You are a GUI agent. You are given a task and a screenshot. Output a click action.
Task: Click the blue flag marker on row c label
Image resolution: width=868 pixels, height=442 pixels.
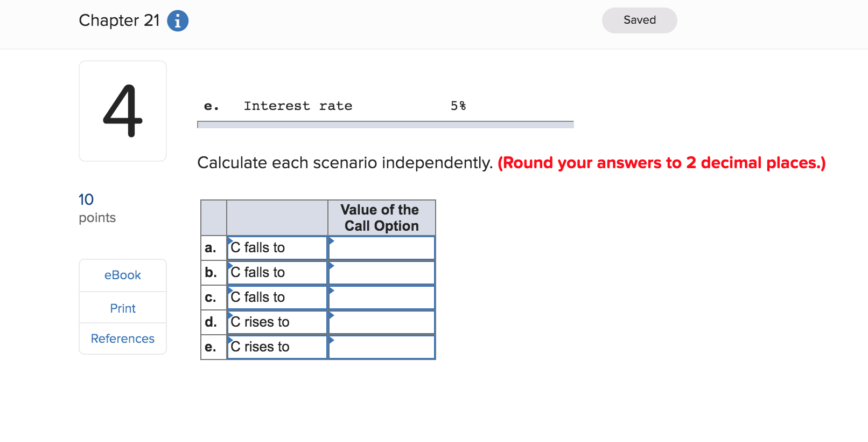click(229, 291)
